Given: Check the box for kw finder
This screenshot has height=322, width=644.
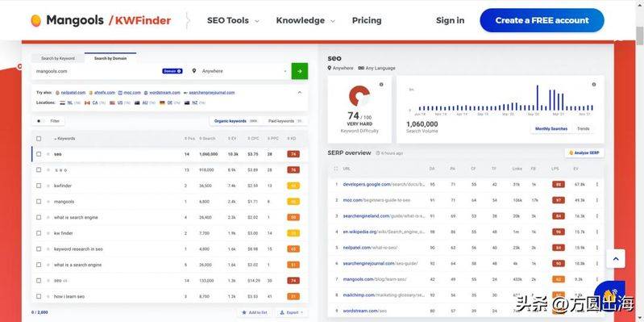Looking at the screenshot, I should point(39,233).
